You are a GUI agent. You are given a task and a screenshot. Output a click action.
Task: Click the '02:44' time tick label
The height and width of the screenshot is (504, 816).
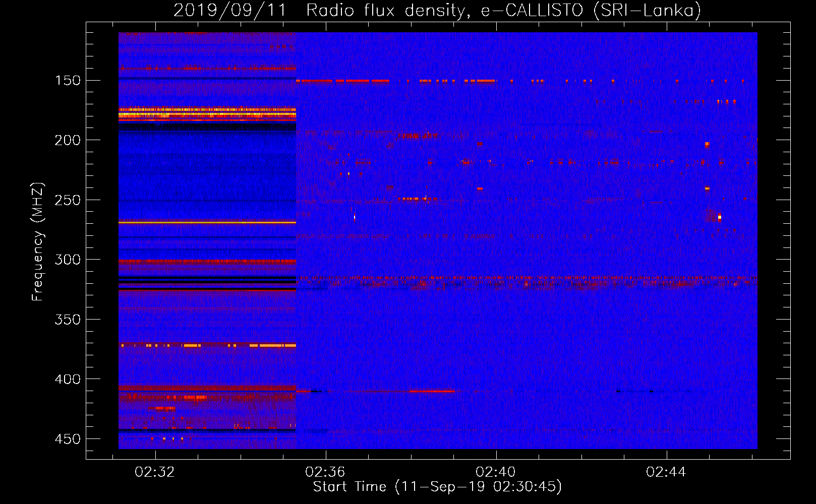pyautogui.click(x=666, y=472)
